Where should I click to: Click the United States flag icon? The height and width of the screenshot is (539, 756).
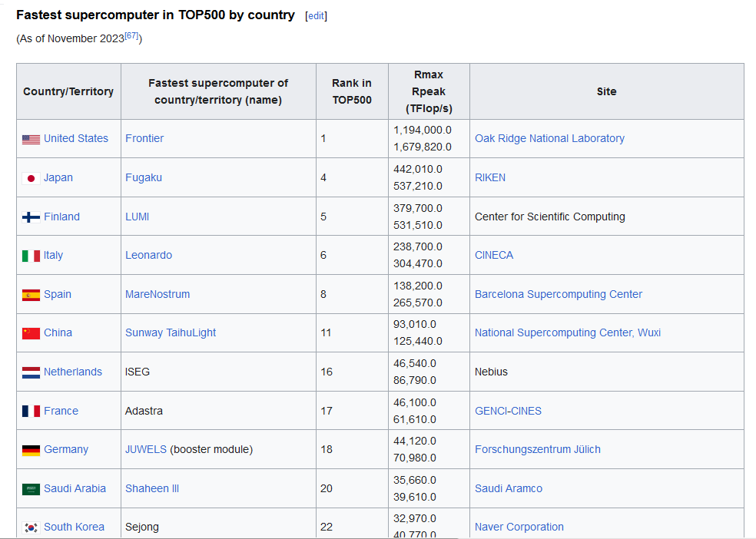(31, 140)
